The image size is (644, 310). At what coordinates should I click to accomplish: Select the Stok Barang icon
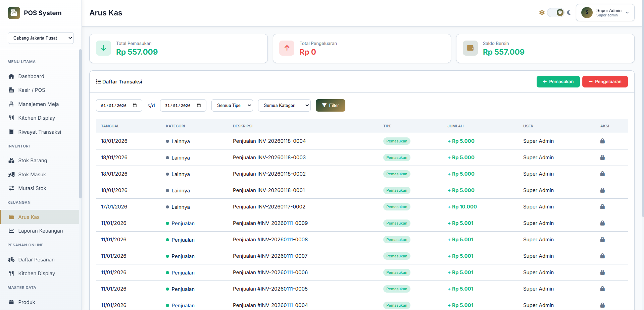coord(12,160)
